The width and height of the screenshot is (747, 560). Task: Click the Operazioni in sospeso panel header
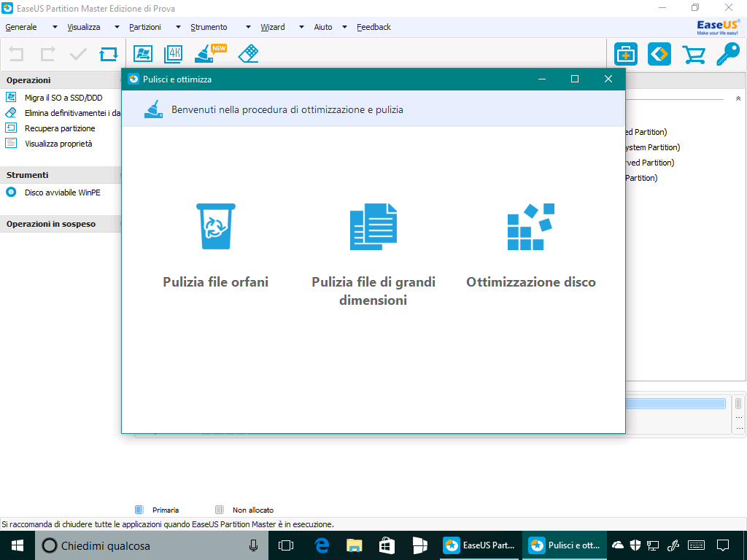[x=61, y=224]
